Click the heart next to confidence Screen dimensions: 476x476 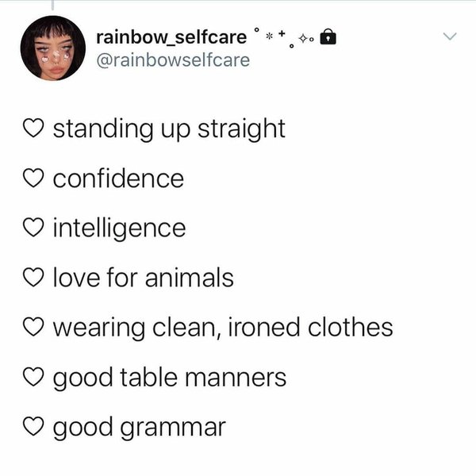point(35,178)
